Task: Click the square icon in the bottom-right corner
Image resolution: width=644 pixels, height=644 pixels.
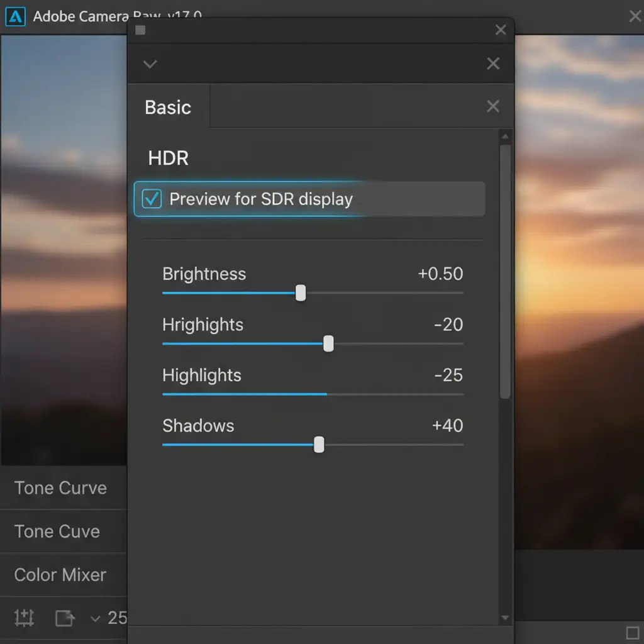Action: [632, 632]
